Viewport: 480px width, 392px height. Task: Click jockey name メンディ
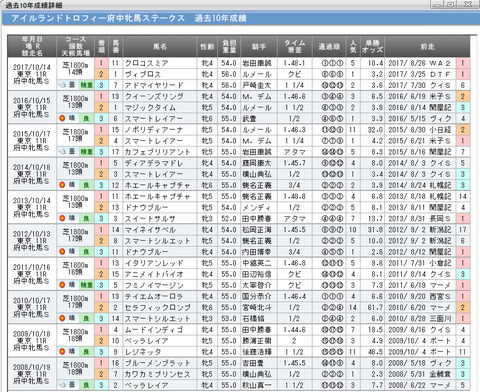(257, 207)
